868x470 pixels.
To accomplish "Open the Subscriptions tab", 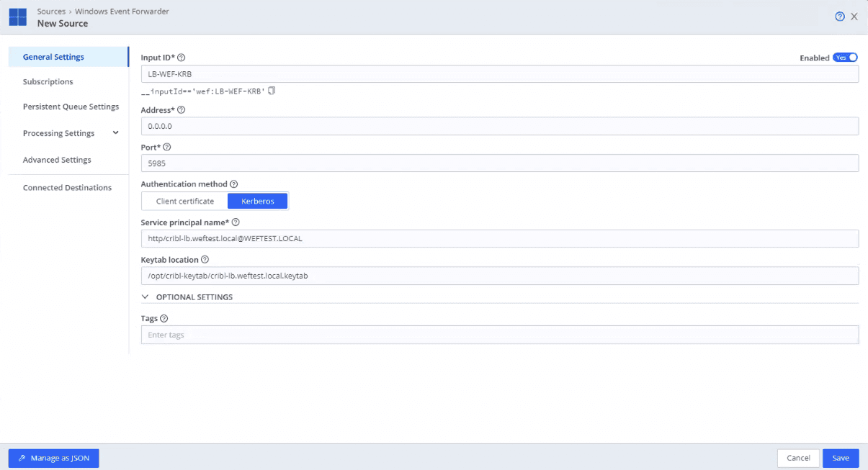I will coord(48,82).
